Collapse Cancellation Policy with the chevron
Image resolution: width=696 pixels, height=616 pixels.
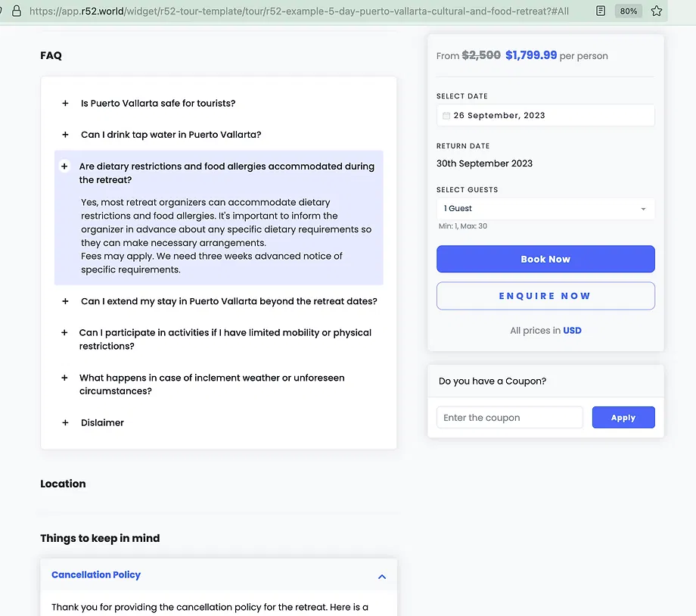[382, 577]
